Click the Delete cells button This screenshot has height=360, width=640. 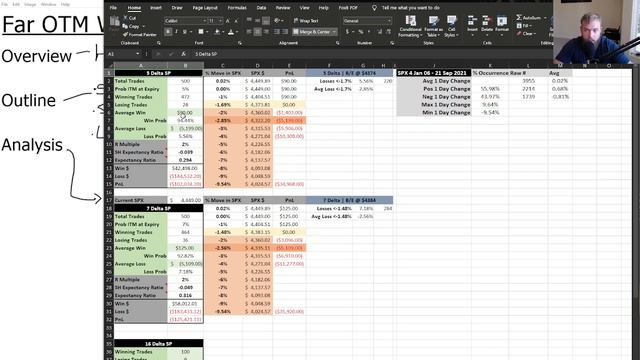click(x=487, y=25)
